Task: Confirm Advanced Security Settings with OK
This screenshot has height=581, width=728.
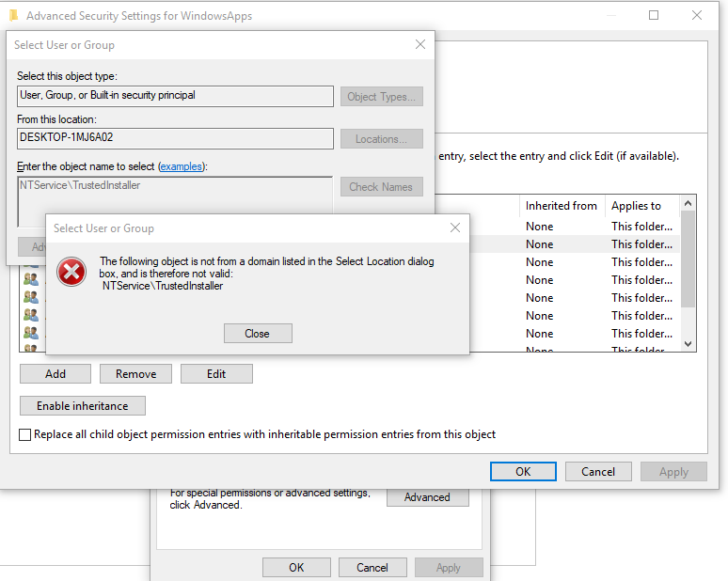Action: click(x=523, y=472)
